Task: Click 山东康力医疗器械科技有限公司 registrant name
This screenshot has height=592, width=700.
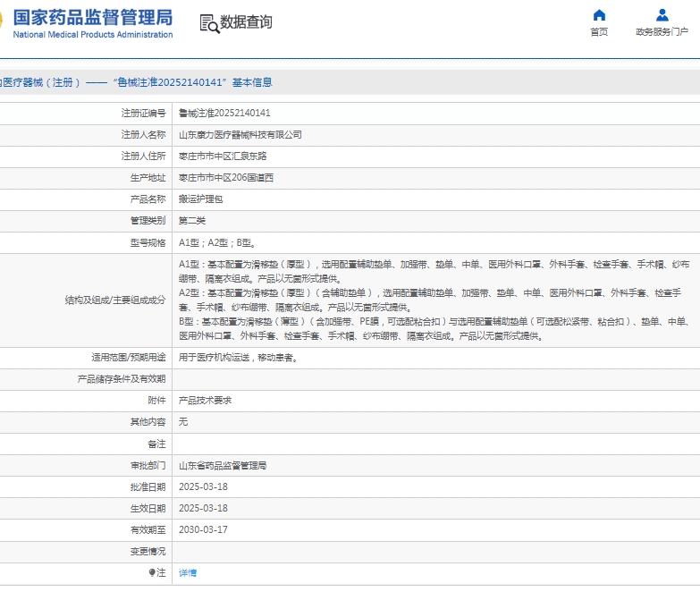Action: click(x=240, y=135)
